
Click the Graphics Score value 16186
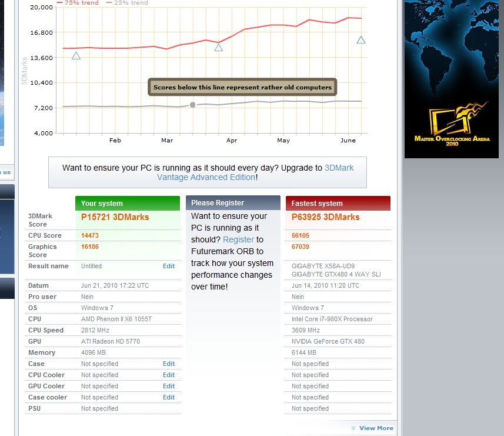89,247
